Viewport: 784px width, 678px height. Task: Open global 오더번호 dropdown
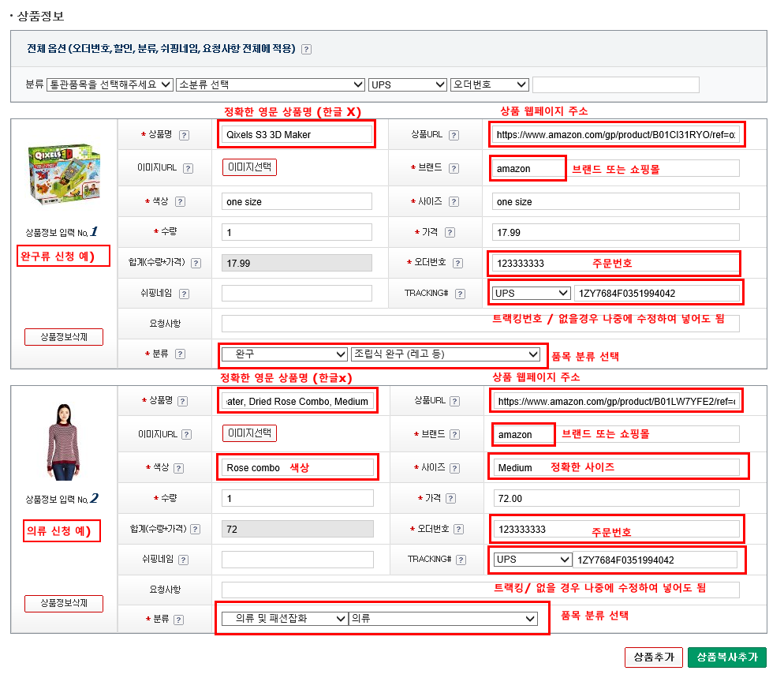(x=490, y=85)
